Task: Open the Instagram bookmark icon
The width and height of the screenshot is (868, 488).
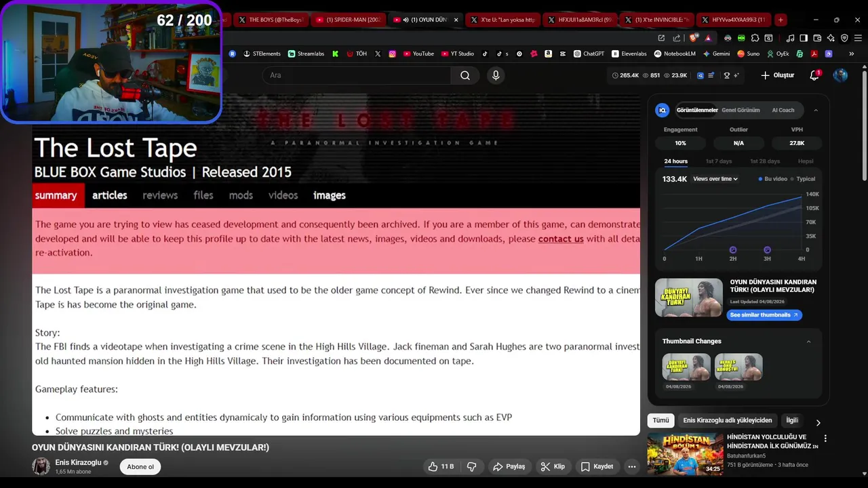Action: pos(392,54)
